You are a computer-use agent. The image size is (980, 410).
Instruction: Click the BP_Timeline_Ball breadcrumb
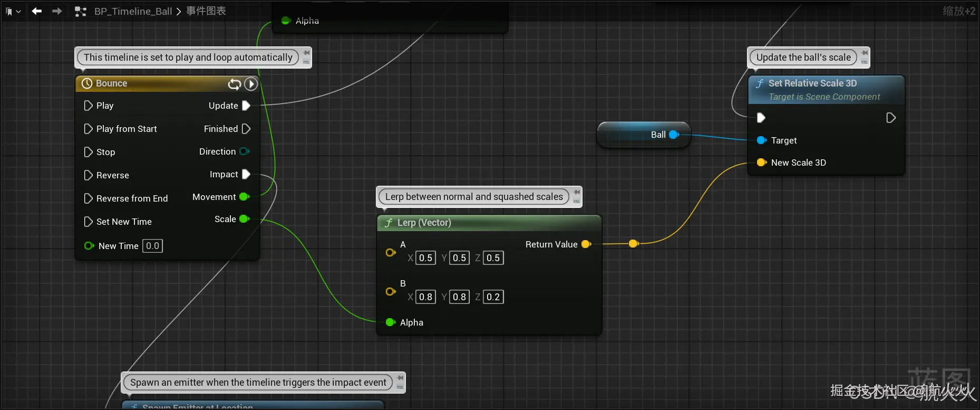(133, 11)
